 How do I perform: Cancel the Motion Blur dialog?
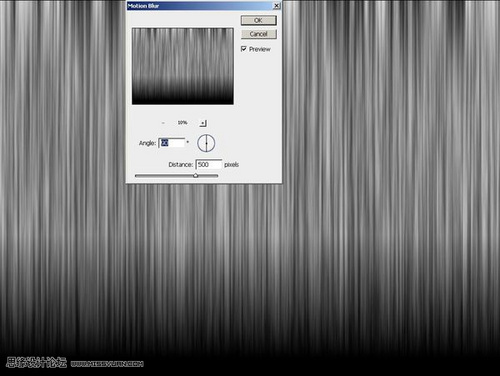(x=259, y=34)
